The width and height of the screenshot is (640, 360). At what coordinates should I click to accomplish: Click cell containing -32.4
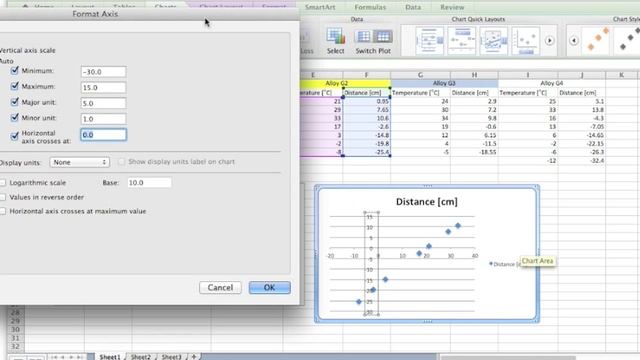[x=582, y=161]
